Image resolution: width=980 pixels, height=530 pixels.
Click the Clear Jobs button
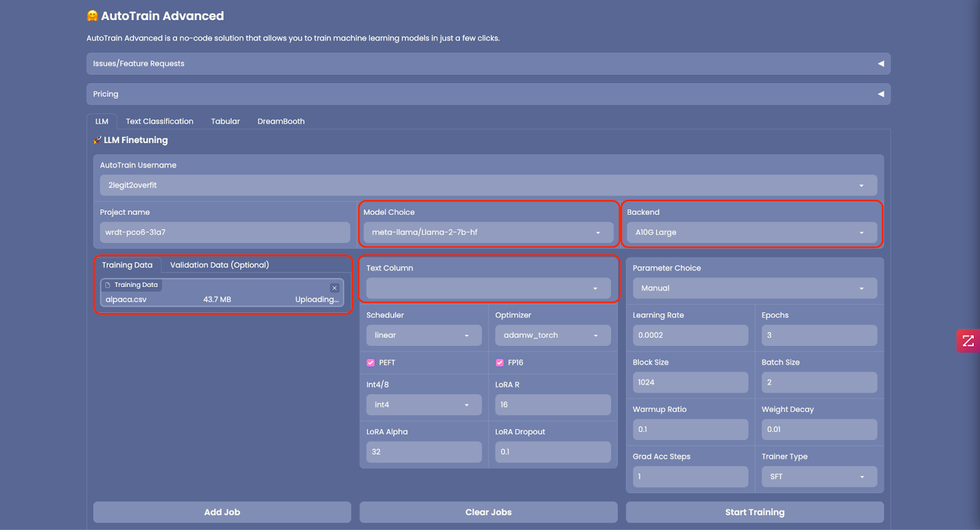click(488, 512)
